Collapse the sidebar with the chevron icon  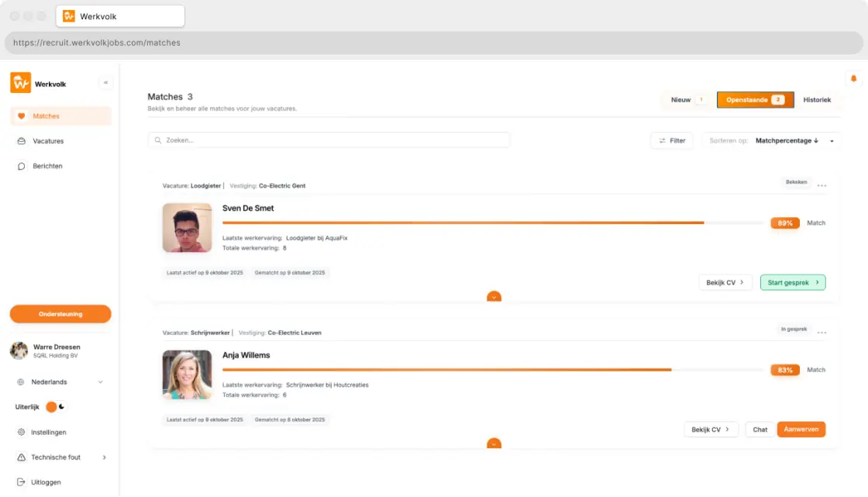click(x=105, y=82)
